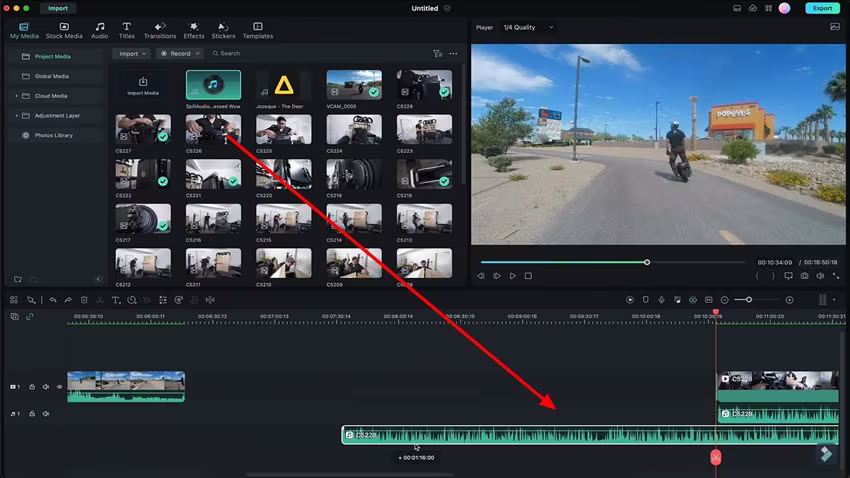Open the Stock Media tab
850x478 pixels.
[64, 30]
